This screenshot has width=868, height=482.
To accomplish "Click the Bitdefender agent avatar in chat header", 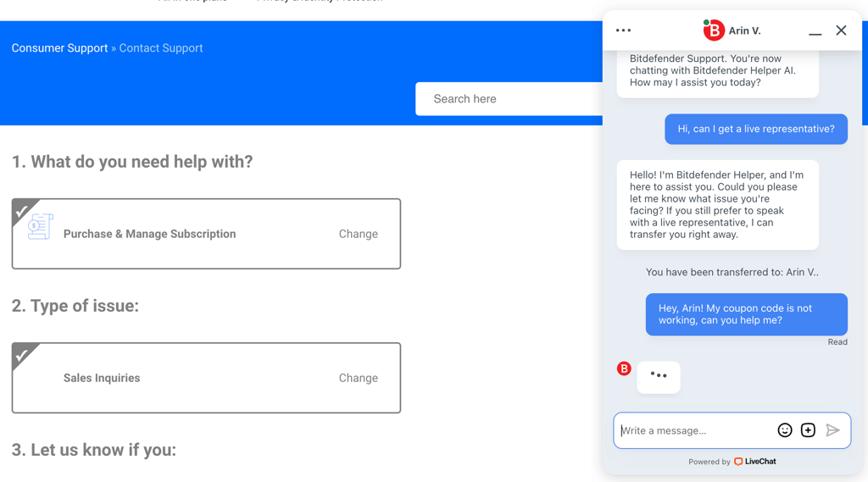I will coord(714,30).
